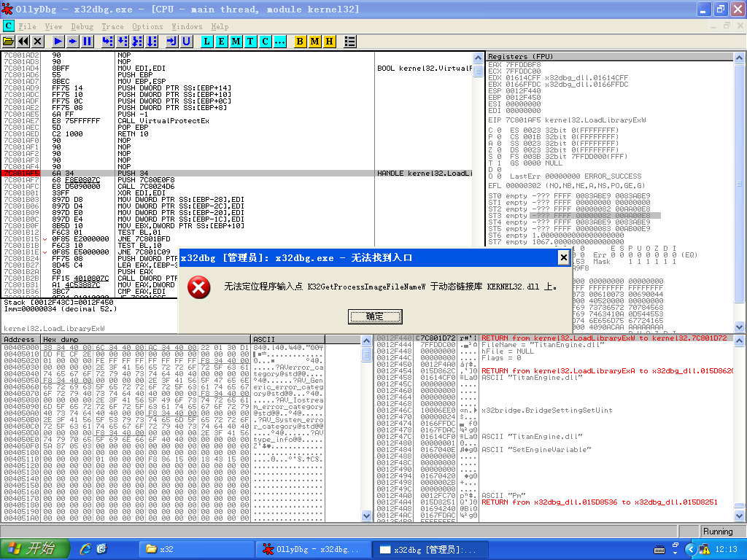The image size is (747, 560).
Task: Click the Registers (FPU) header bar
Action: point(609,57)
